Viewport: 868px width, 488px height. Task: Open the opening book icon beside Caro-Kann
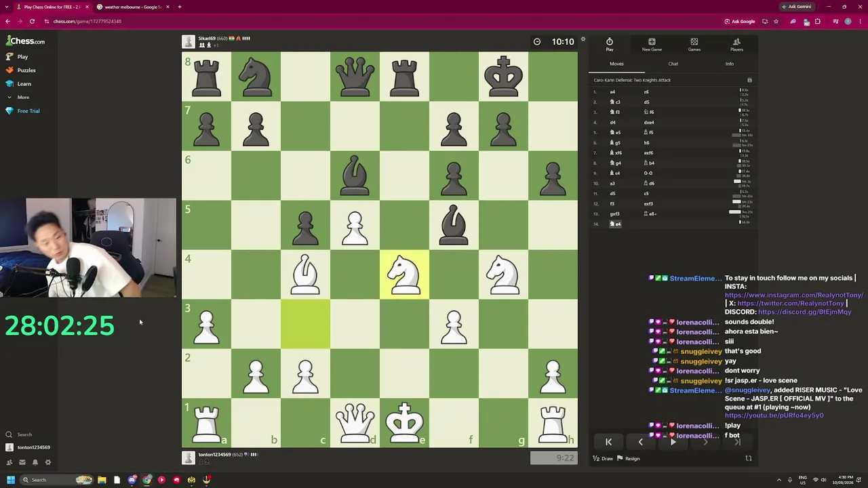tap(749, 80)
